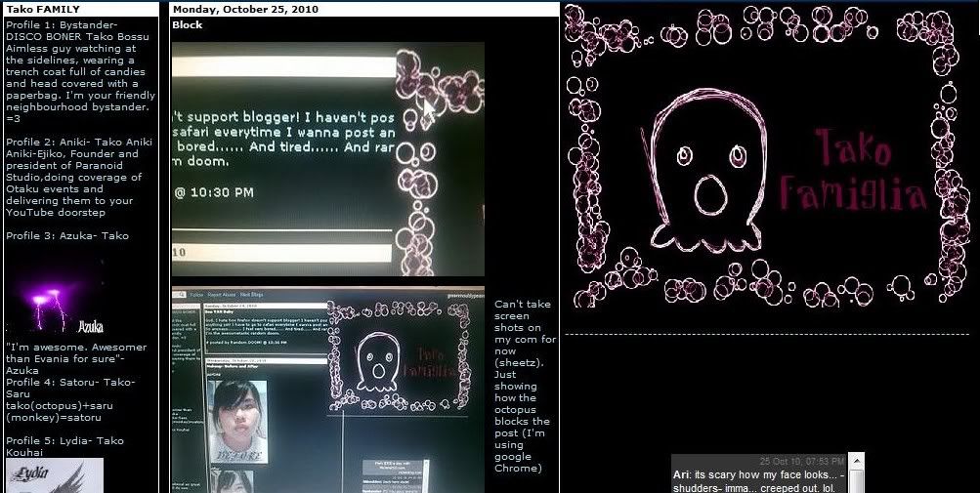
Task: Select the "Profile 4: Satoru- Tako-Saru" text
Action: click(x=70, y=388)
